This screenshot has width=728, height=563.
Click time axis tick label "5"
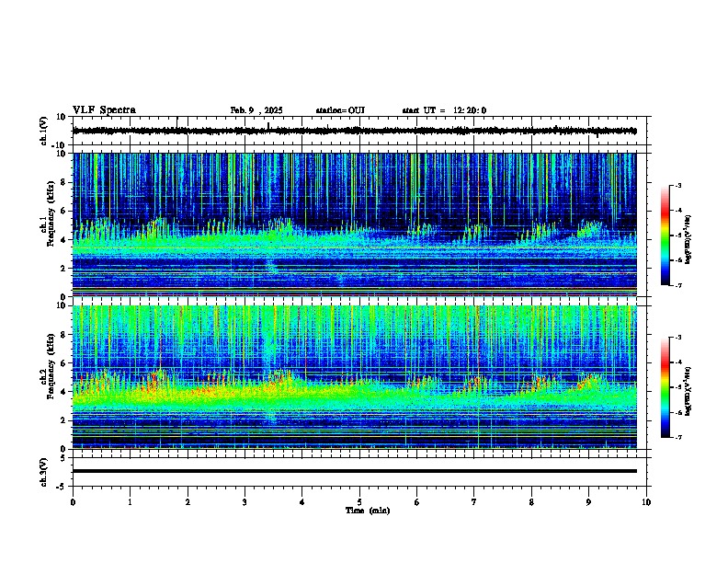coord(359,502)
